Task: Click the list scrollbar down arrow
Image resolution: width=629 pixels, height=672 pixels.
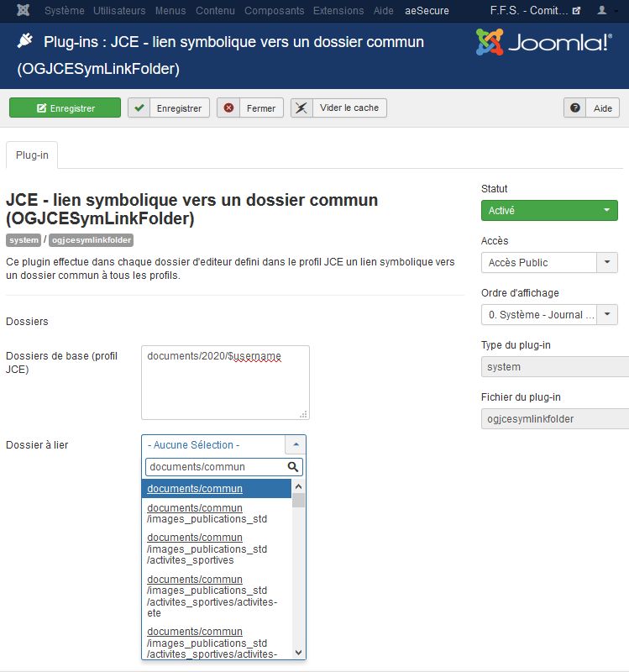Action: (299, 653)
